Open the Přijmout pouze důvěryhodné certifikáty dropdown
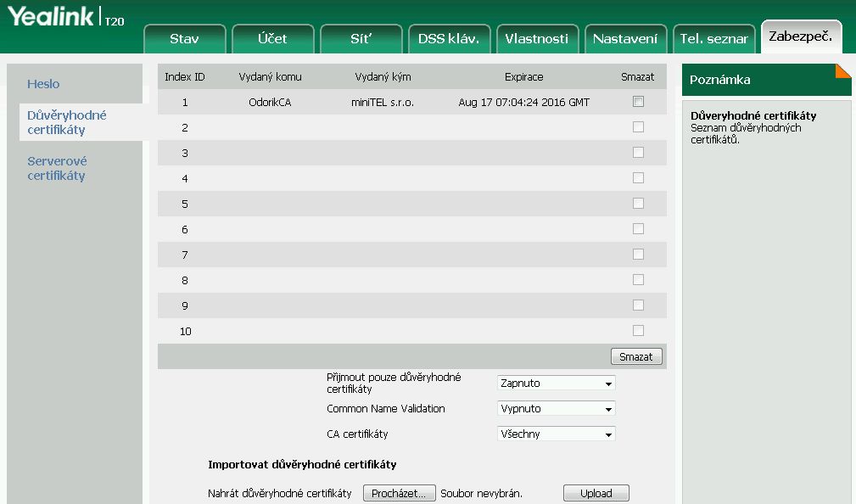856x504 pixels. coord(556,384)
